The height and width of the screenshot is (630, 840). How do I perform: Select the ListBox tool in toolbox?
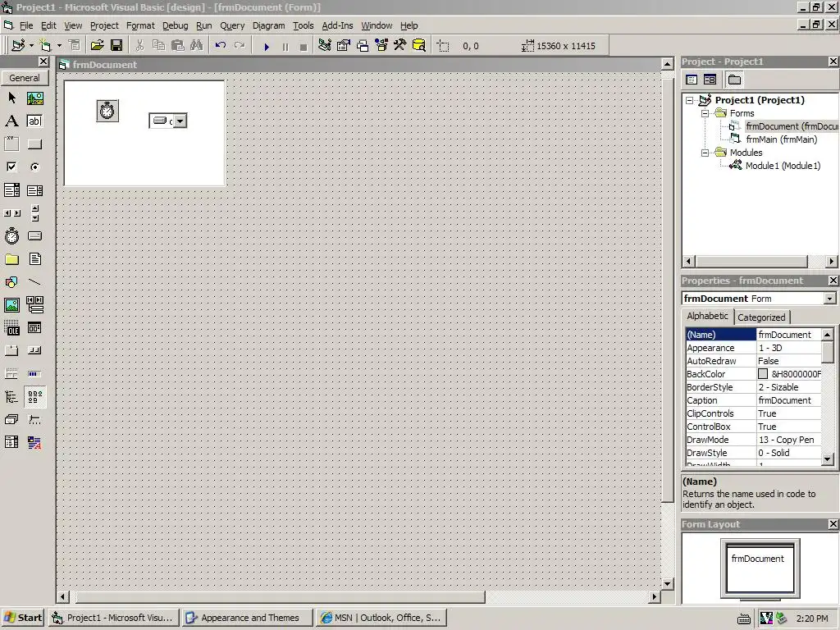point(34,190)
